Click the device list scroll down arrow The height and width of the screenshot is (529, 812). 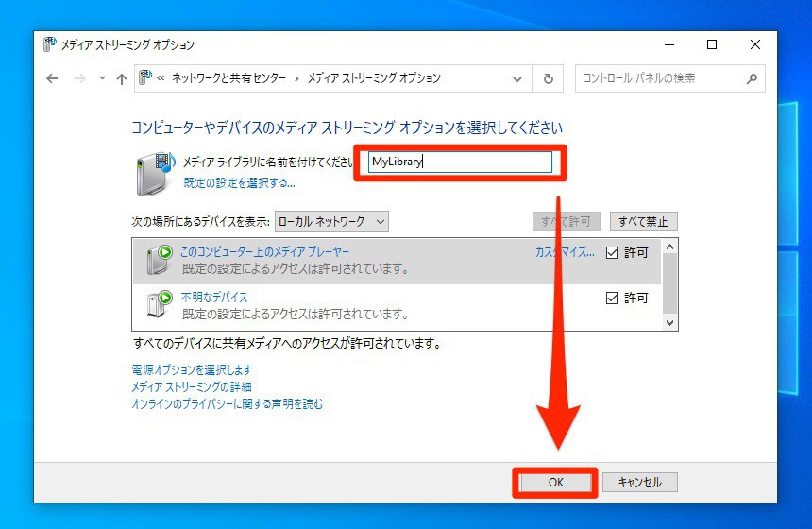tap(669, 322)
